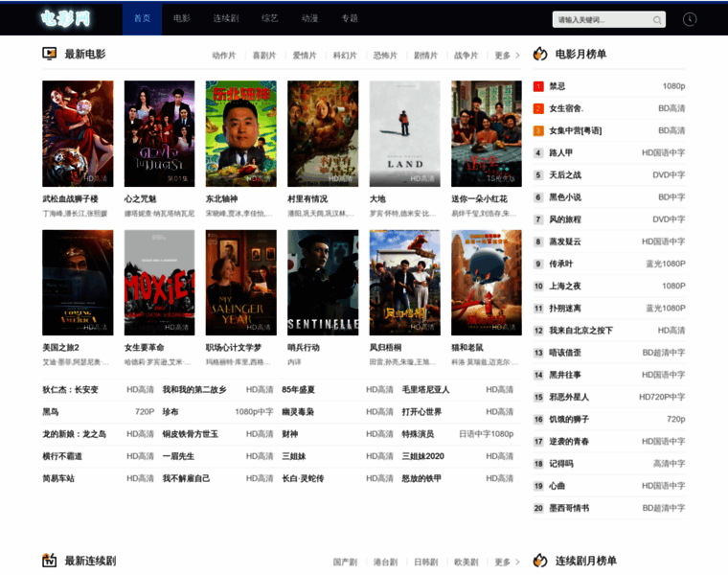The image size is (728, 575).
Task: Filter series by 国产剧
Action: [x=345, y=562]
